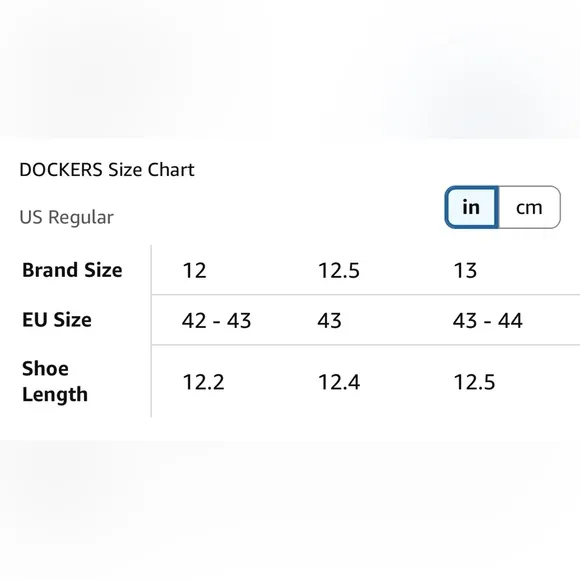Image resolution: width=580 pixels, height=580 pixels.
Task: Click the US Regular label
Action: click(x=67, y=217)
